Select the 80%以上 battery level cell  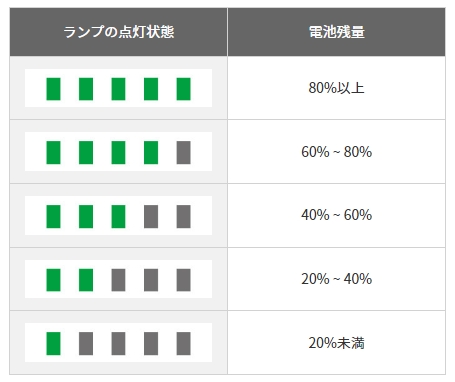(337, 88)
